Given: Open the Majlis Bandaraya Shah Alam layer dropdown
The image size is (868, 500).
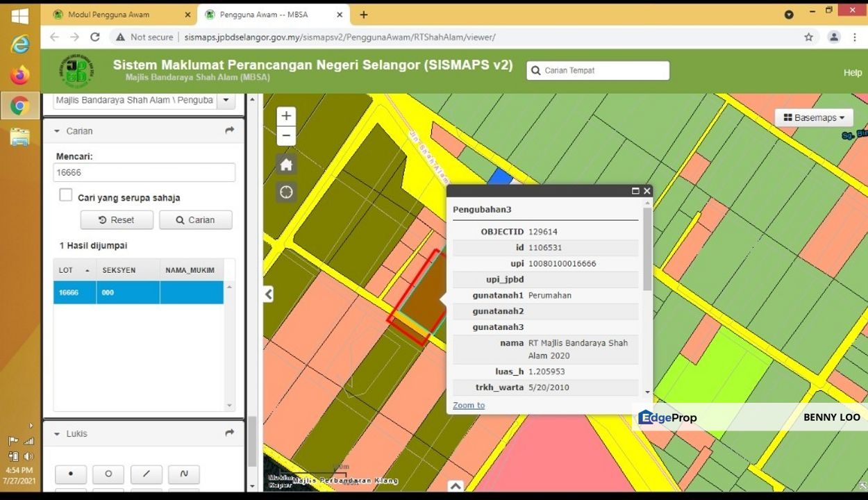Looking at the screenshot, I should (x=226, y=101).
